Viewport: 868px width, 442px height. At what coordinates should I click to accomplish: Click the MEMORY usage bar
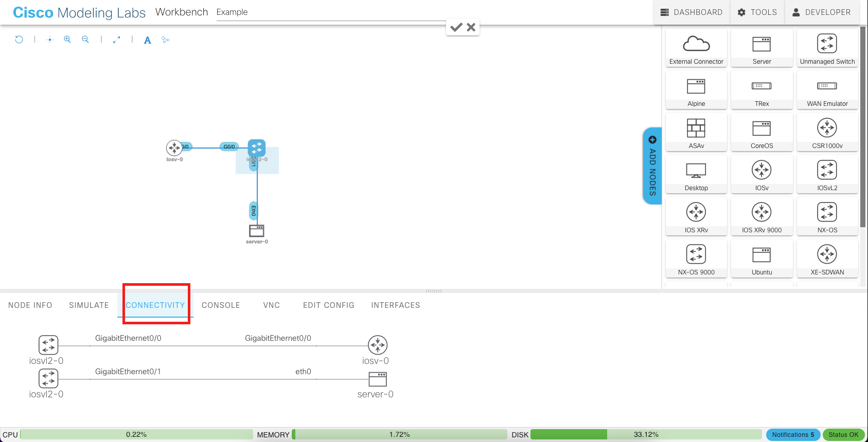click(x=399, y=435)
